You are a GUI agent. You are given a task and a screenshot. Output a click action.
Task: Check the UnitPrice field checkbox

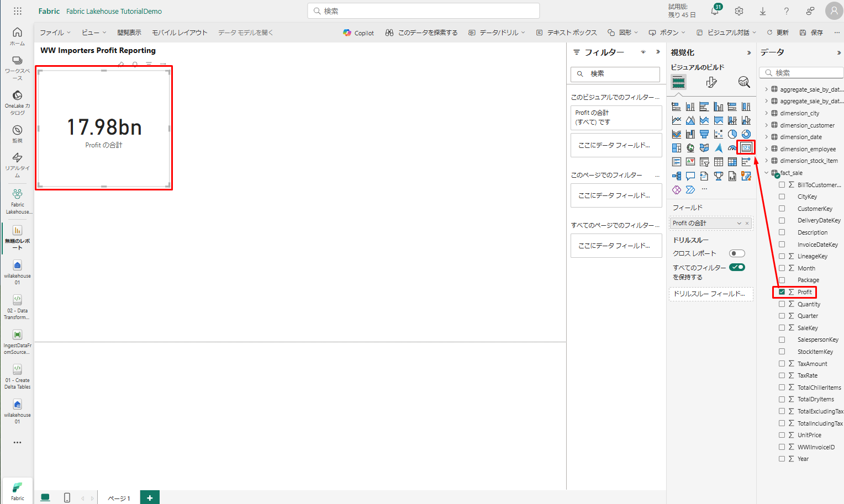click(x=782, y=435)
